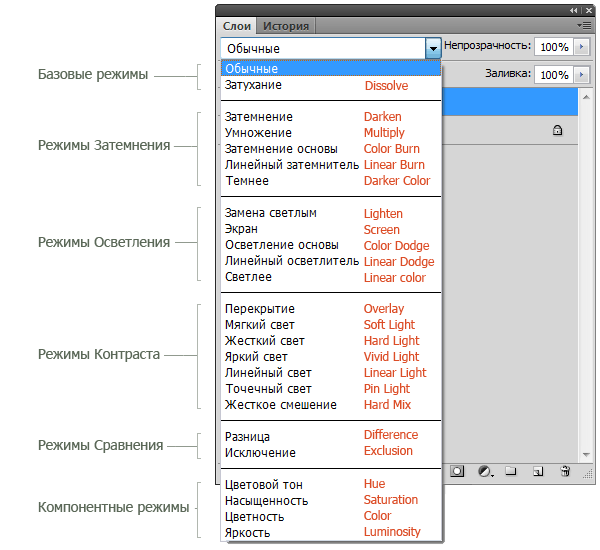Viewport: 600px width, 550px height.
Task: Choose Замена светлым blend mode
Action: 331,213
